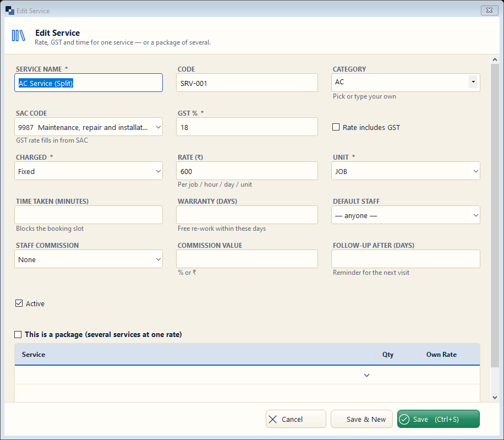Save the service with the green Save button

click(x=439, y=419)
